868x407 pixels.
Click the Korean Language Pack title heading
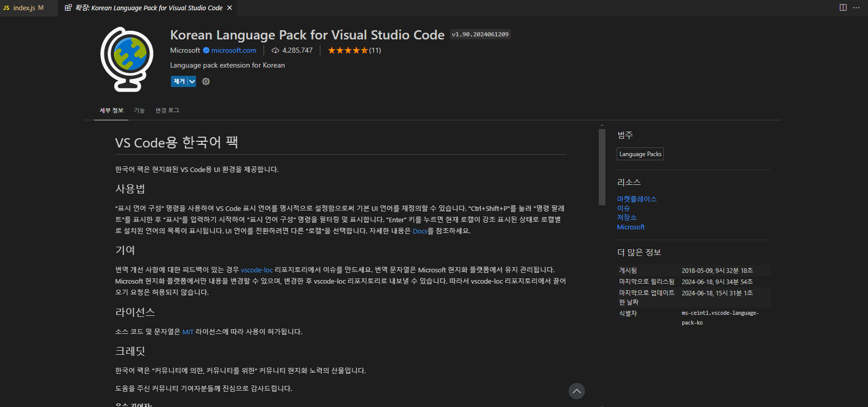pyautogui.click(x=307, y=35)
